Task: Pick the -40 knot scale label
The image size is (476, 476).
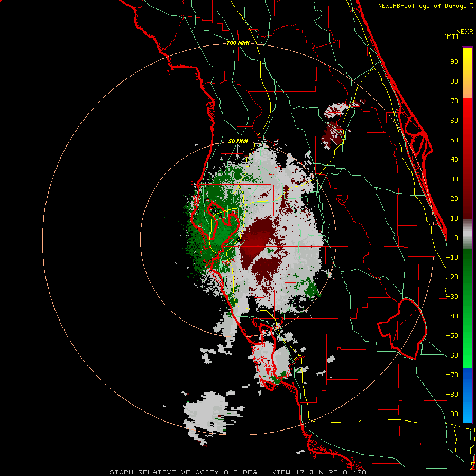Action: click(452, 316)
